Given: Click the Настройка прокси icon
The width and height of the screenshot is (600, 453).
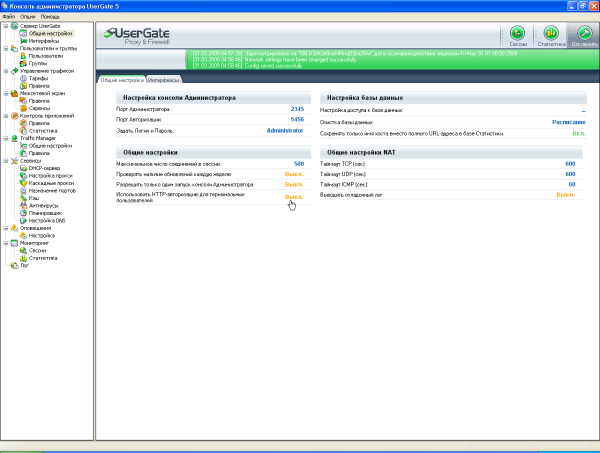Looking at the screenshot, I should pos(23,176).
